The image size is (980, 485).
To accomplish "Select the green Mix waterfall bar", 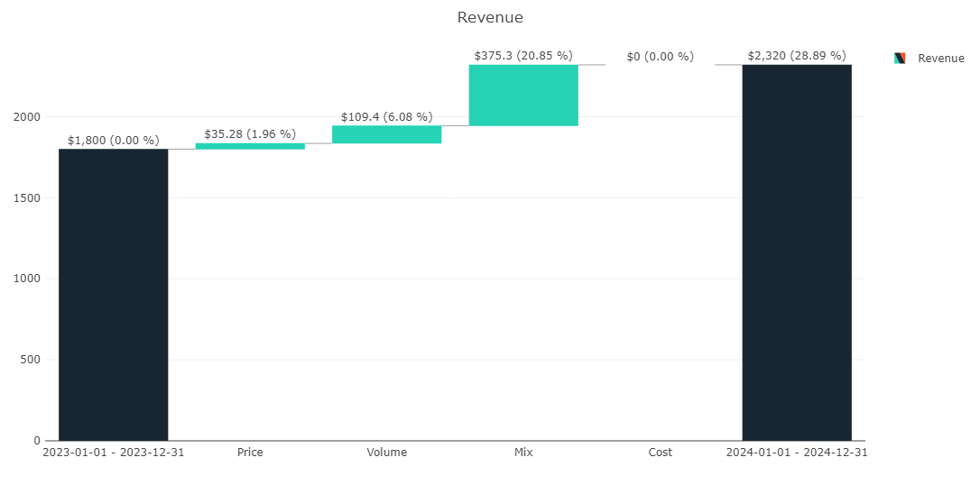I will tap(523, 96).
